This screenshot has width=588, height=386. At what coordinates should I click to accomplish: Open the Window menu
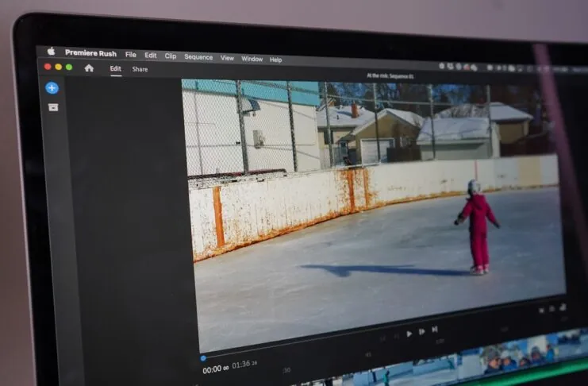tap(252, 59)
